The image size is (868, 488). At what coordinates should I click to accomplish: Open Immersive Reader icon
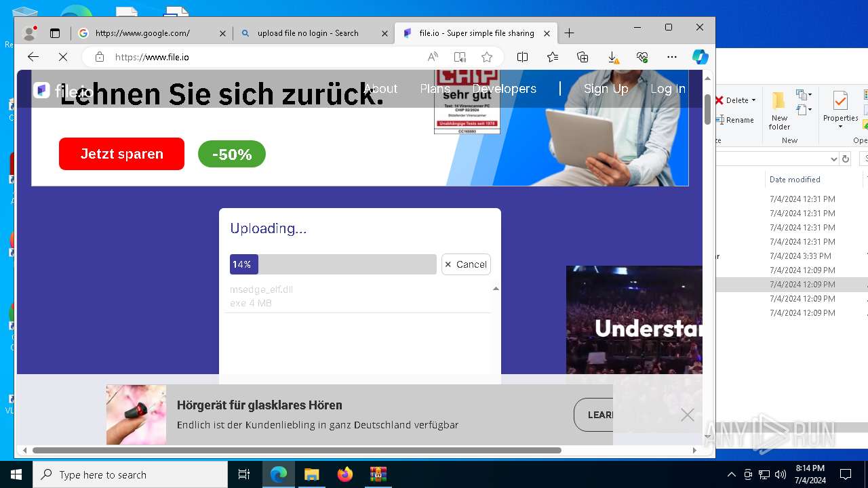pos(460,57)
